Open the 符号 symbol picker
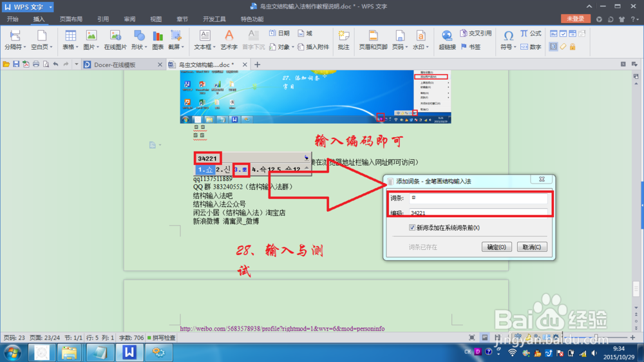 pyautogui.click(x=508, y=41)
